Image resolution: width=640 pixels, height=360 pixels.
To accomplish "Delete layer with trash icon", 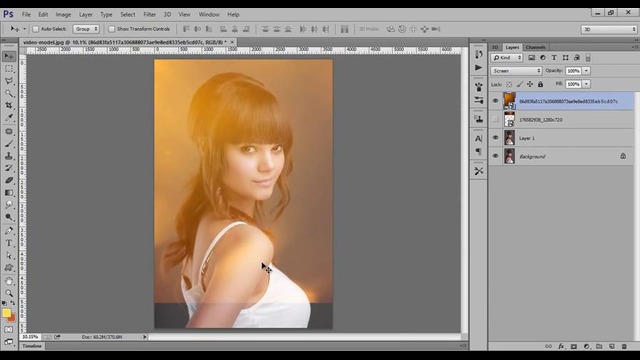I will pos(624,346).
